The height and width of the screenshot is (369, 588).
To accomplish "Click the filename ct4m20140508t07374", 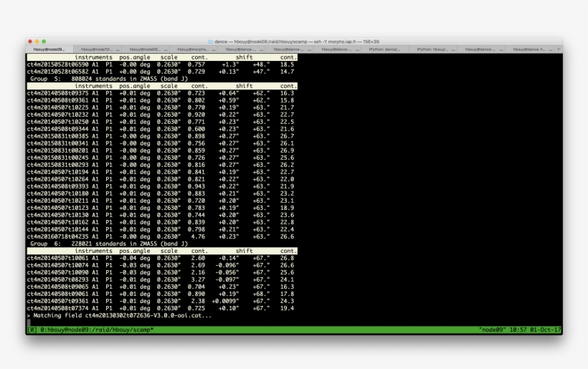I will pos(58,308).
